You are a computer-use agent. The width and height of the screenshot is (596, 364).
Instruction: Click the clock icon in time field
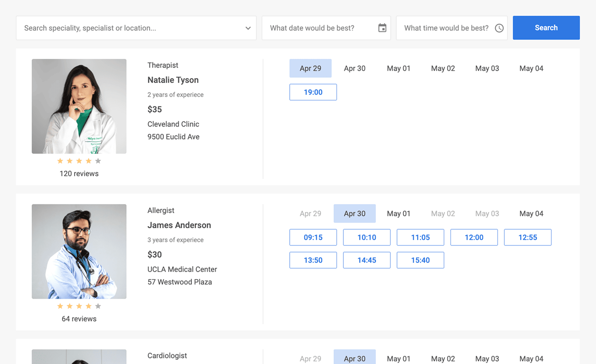[499, 28]
